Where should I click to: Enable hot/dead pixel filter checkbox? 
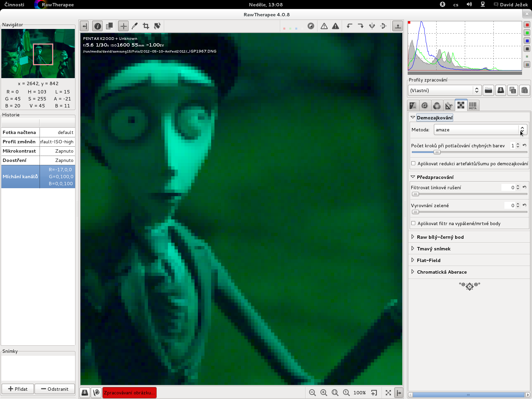(413, 223)
